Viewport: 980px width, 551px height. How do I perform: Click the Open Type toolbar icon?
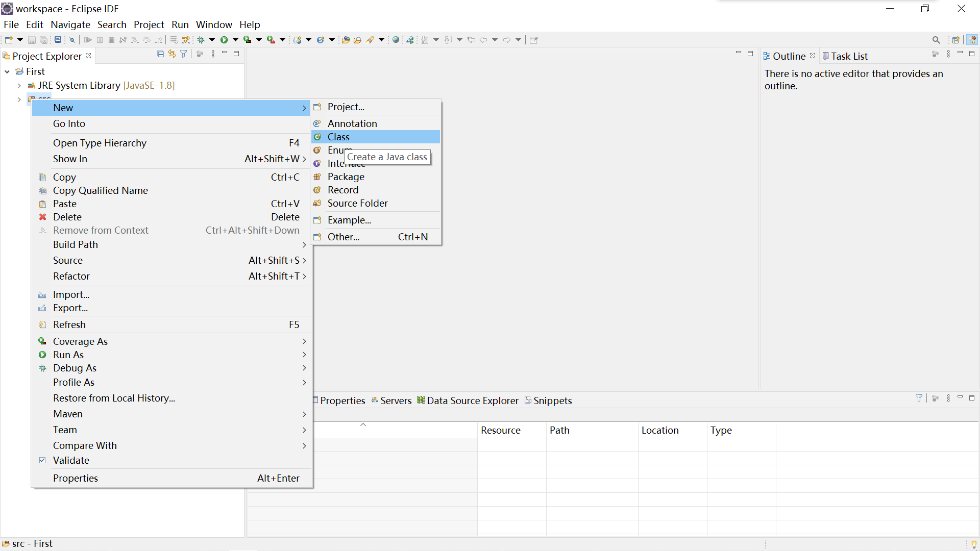(x=346, y=40)
